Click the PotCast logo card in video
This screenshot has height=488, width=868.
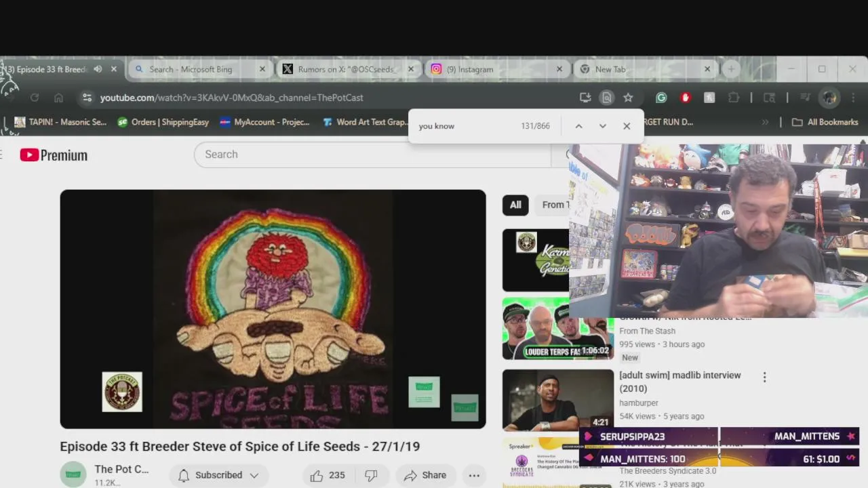(122, 392)
